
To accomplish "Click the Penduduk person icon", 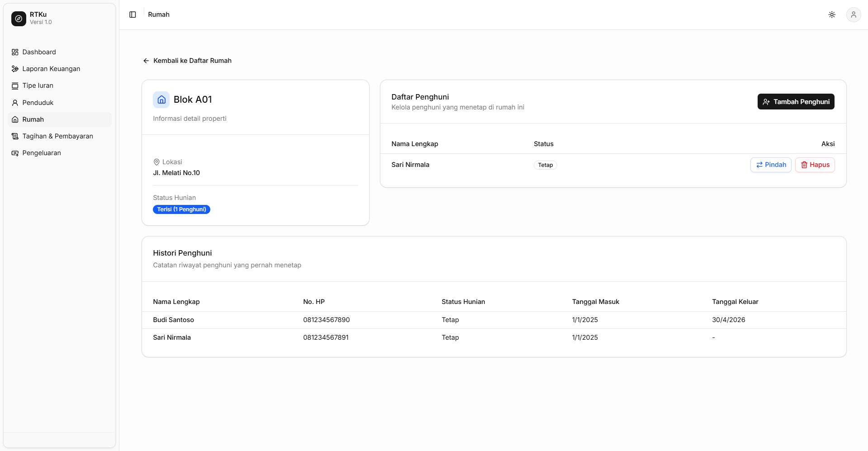I will [x=15, y=103].
